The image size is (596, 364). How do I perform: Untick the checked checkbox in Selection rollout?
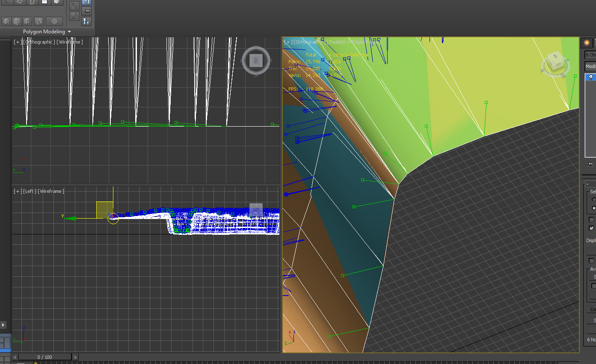click(592, 228)
